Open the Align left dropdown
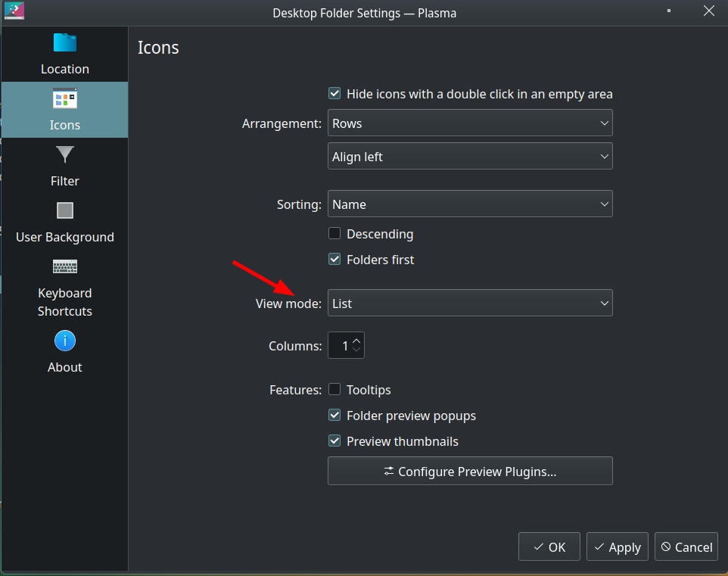 [470, 157]
